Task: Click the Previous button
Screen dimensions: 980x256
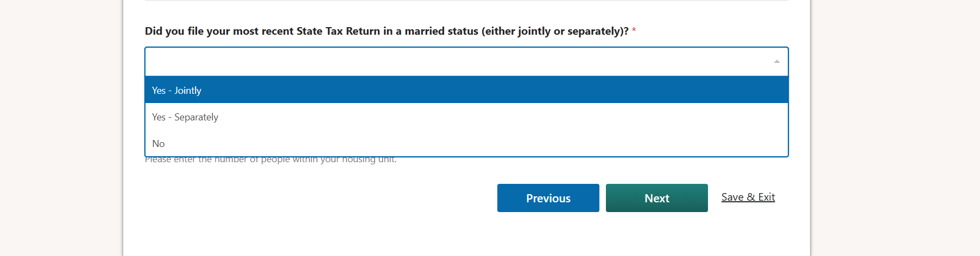Action: [x=548, y=198]
